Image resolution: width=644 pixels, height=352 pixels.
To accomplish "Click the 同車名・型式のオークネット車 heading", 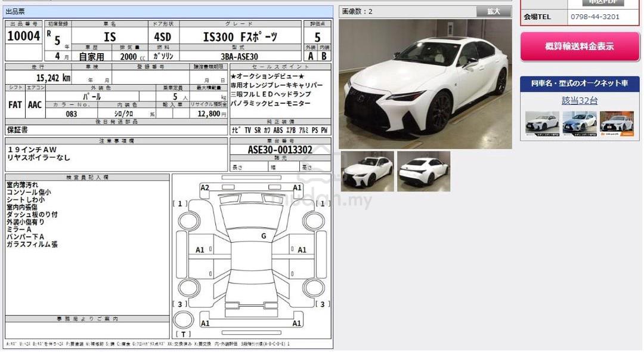I will [x=580, y=84].
